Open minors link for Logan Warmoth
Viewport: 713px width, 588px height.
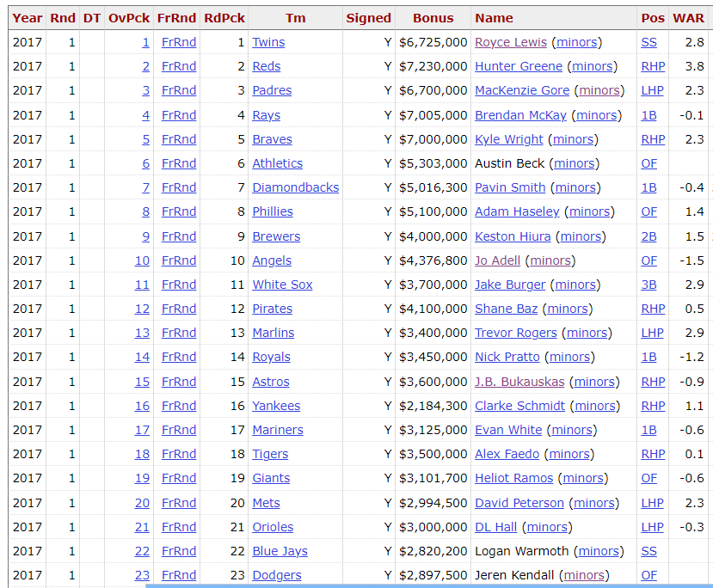pos(599,551)
